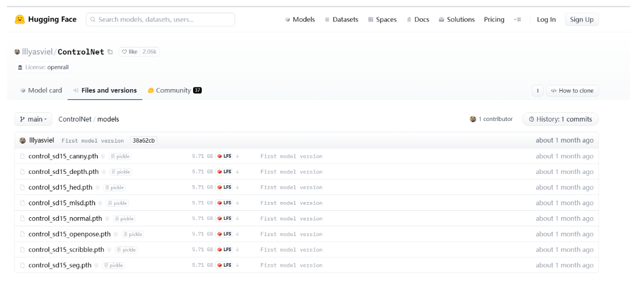Open the three-dot options menu
This screenshot has height=289, width=644.
pos(538,91)
